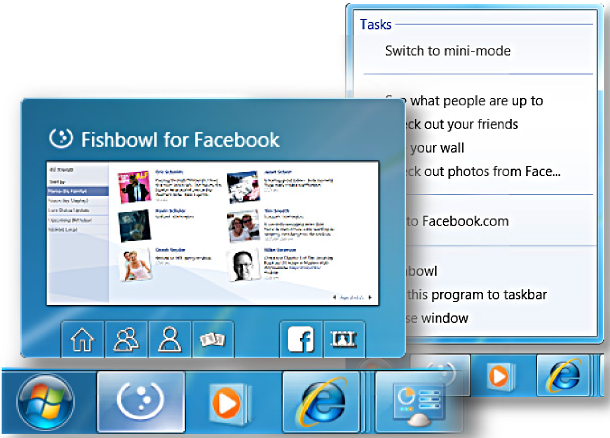Open Friends view from preview toolbar
Image resolution: width=610 pixels, height=438 pixels.
click(126, 339)
